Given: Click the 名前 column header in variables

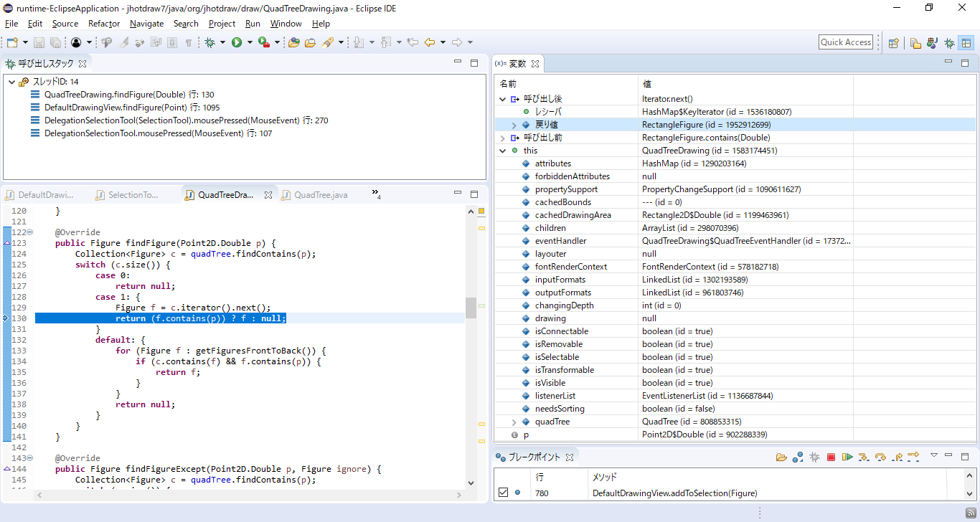Looking at the screenshot, I should (x=566, y=84).
